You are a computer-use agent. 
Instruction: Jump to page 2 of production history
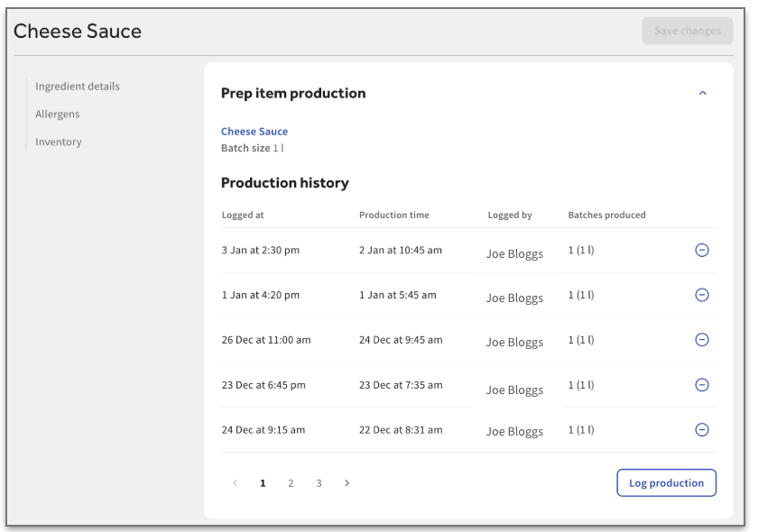(x=291, y=483)
